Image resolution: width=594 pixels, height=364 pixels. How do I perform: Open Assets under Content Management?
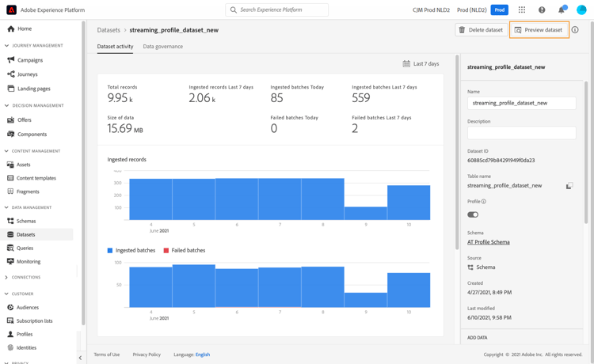click(18, 165)
